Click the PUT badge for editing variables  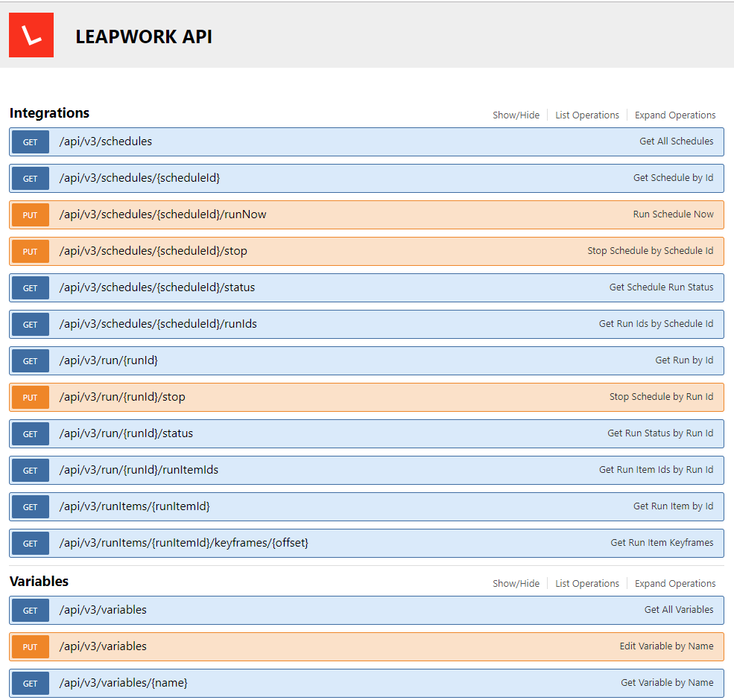[29, 646]
